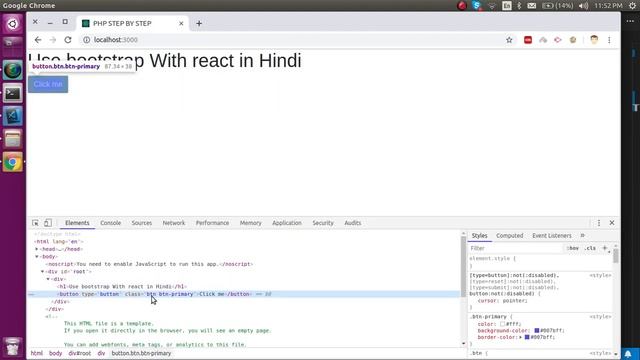
Task: Open system settings gear in top bar
Action: tap(632, 6)
